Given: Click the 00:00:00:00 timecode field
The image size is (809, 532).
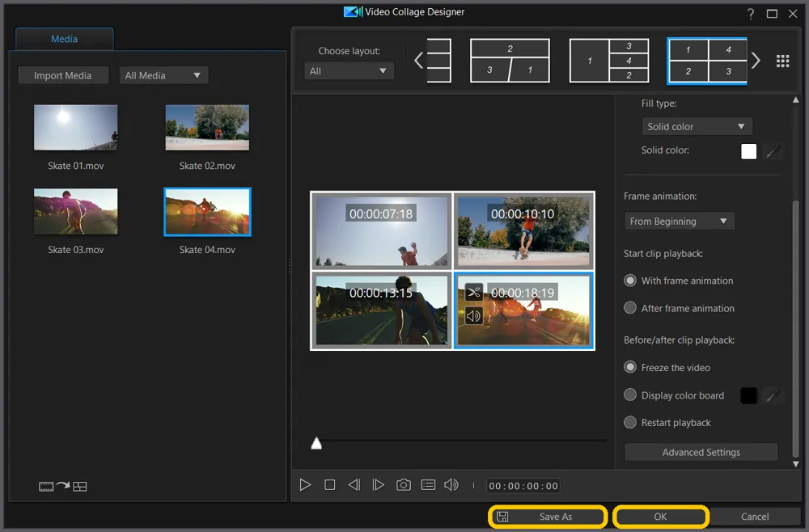Looking at the screenshot, I should (523, 486).
